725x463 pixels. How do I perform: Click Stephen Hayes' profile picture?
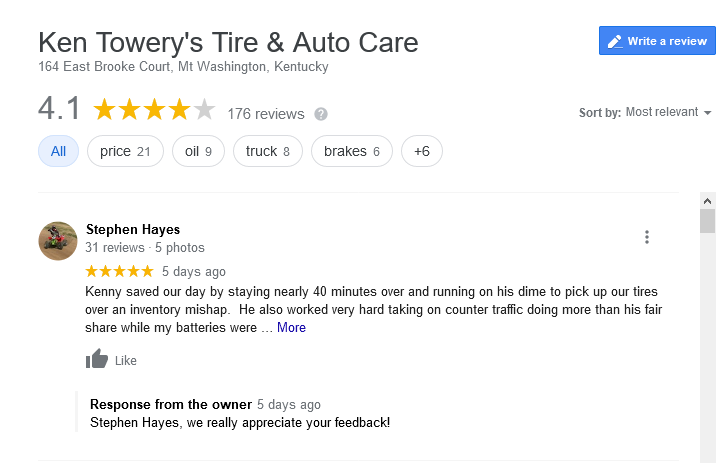click(58, 241)
